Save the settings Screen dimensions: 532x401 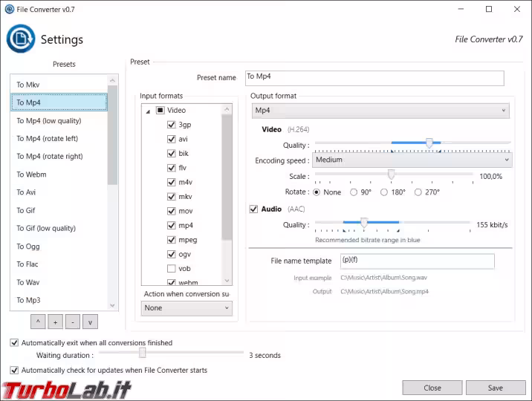(496, 388)
